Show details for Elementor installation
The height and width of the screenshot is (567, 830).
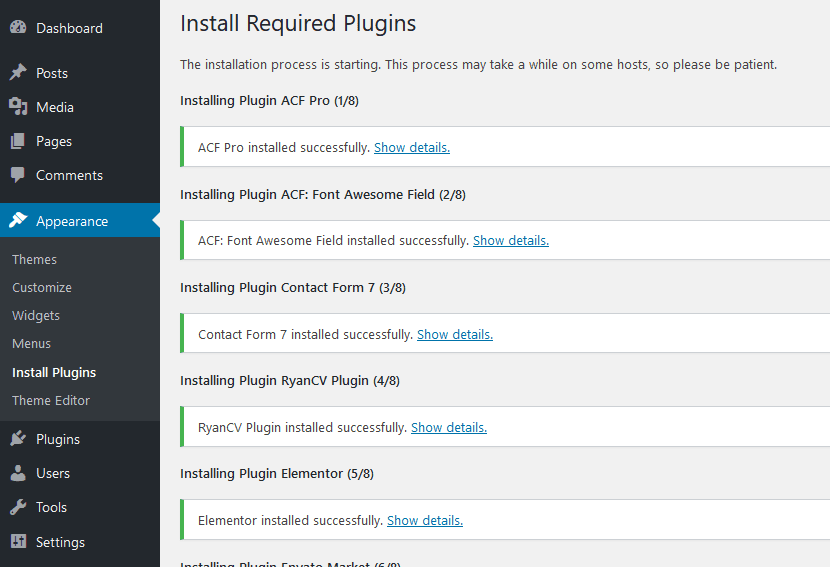click(425, 520)
